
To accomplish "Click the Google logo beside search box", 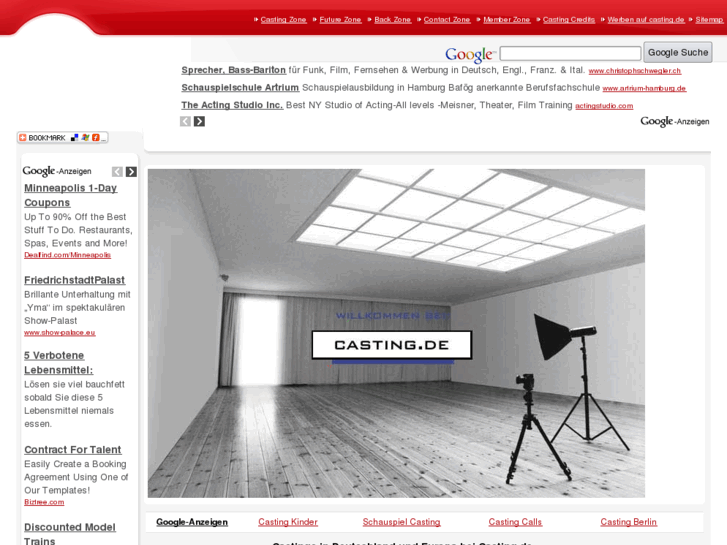I will (x=470, y=54).
